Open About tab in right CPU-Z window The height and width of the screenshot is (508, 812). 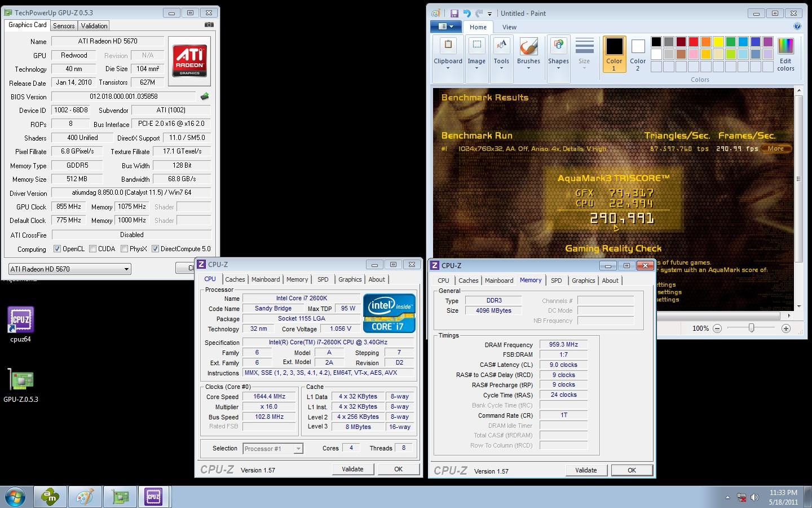pos(610,281)
